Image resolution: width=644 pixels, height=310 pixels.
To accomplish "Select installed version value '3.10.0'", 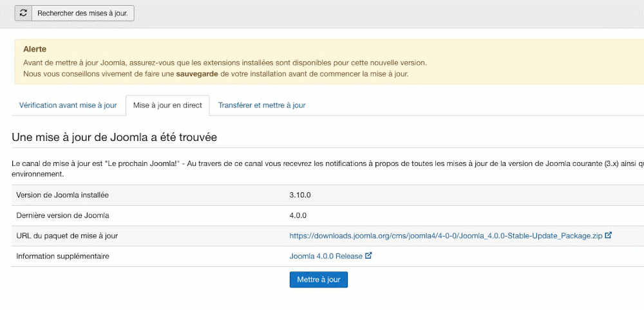I will click(x=300, y=195).
